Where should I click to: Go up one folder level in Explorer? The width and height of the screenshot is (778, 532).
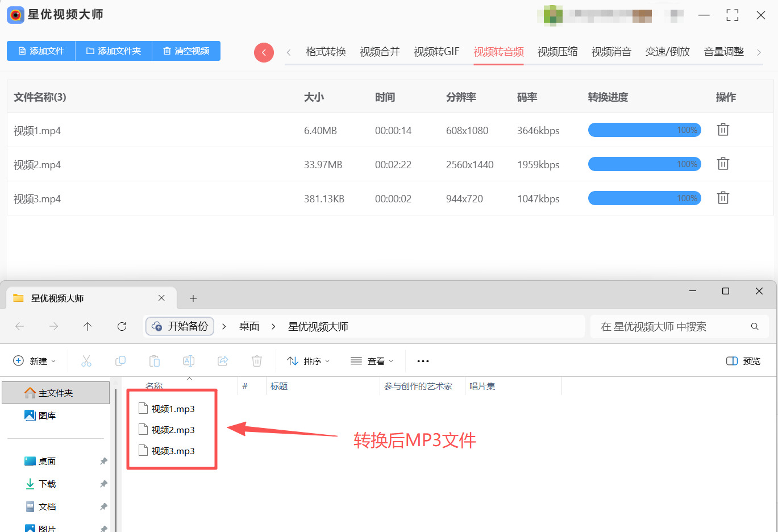click(x=88, y=326)
